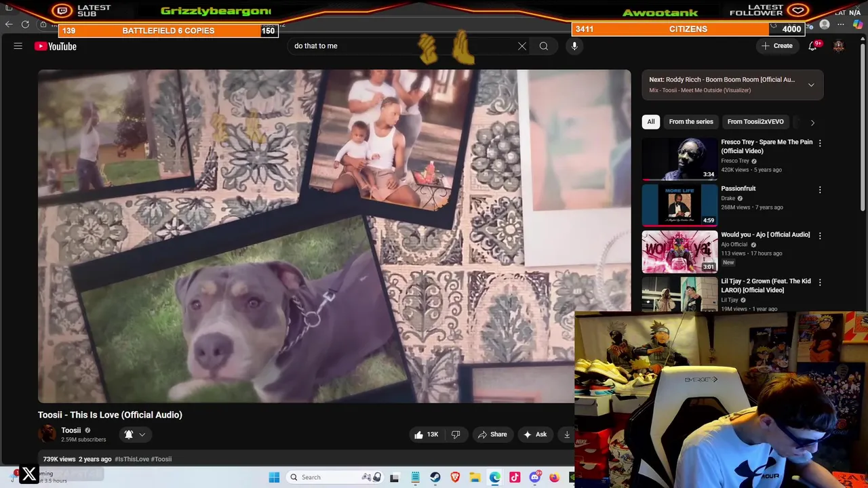Click the Download arrow button beside Ask

pyautogui.click(x=567, y=434)
